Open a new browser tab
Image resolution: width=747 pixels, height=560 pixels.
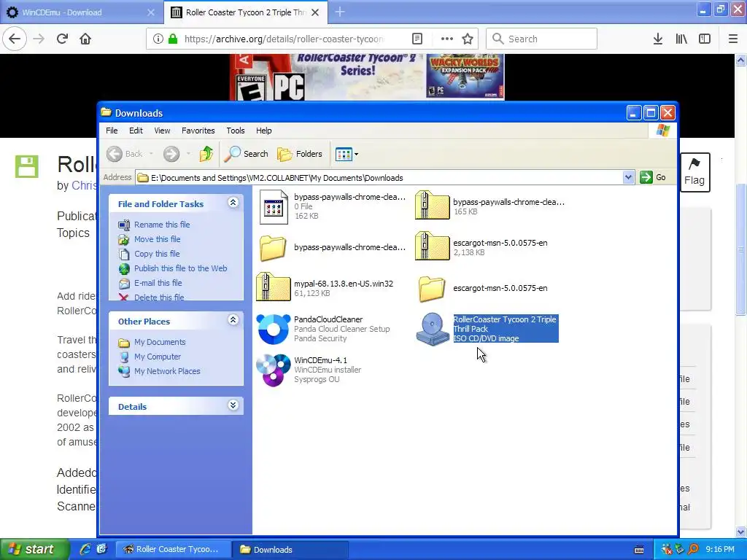(x=340, y=12)
